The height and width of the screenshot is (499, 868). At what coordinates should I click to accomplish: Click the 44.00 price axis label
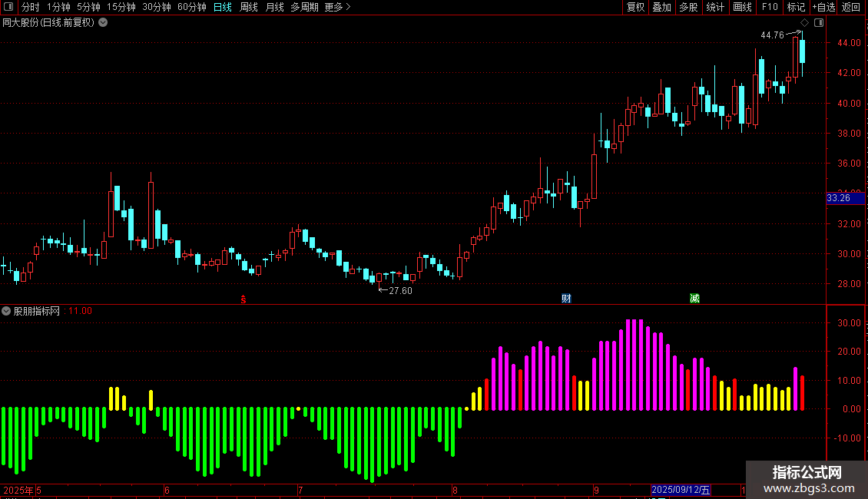point(849,42)
